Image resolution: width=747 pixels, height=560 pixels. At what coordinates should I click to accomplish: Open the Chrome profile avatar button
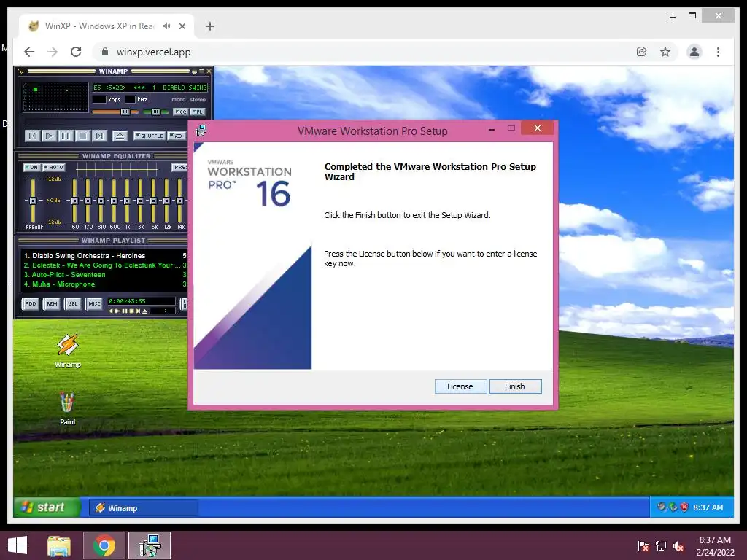tap(694, 52)
